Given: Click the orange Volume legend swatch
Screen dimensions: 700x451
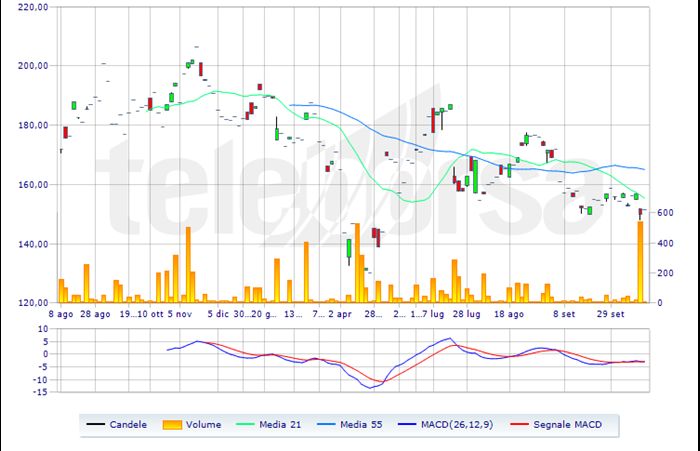Looking at the screenshot, I should point(174,424).
